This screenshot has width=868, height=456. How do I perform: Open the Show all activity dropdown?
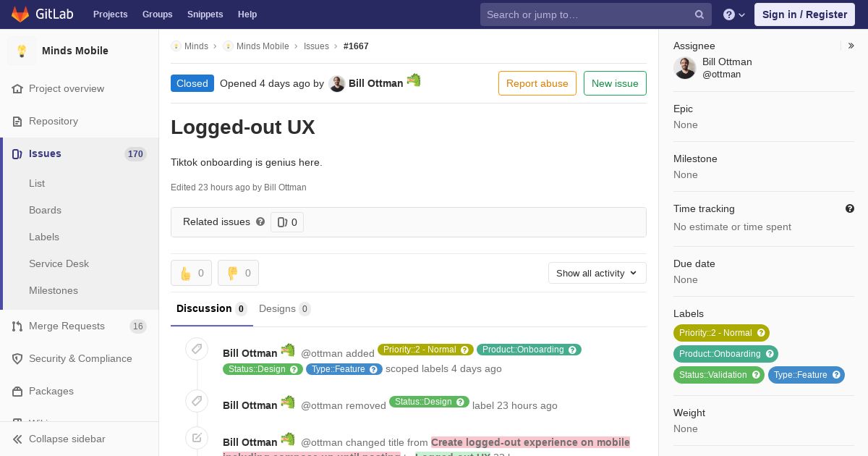tap(597, 273)
